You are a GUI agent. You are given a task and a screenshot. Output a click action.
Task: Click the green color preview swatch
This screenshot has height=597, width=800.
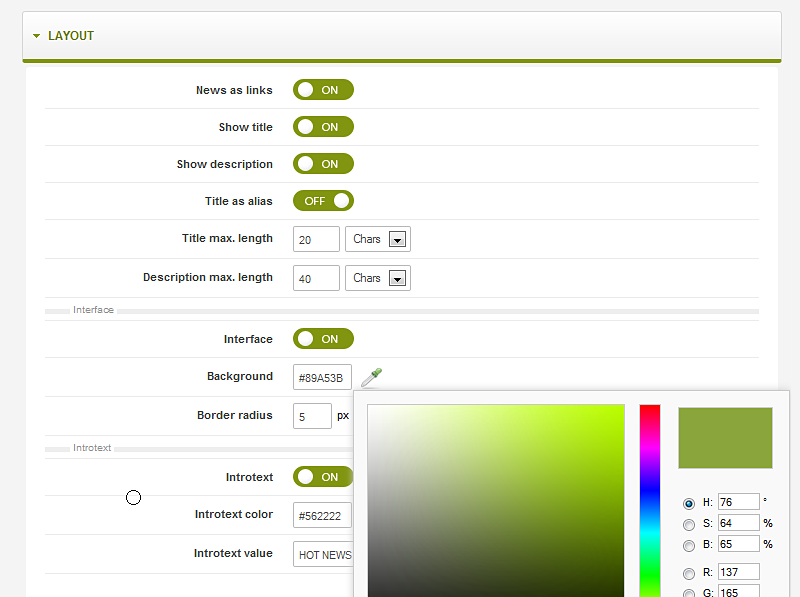click(x=725, y=437)
